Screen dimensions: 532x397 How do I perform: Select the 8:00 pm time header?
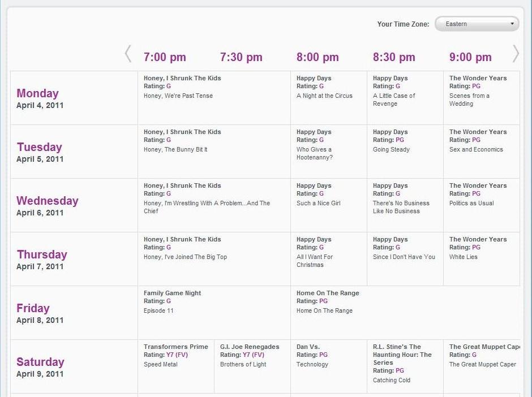click(318, 57)
